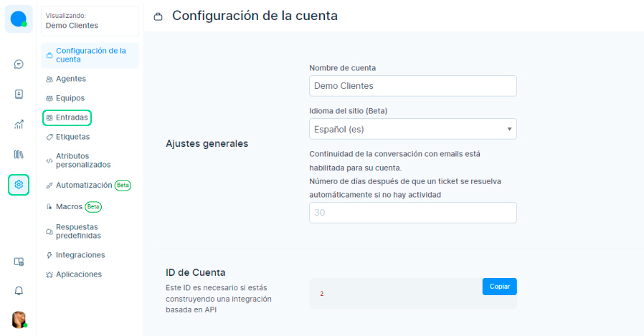Click the settings gear icon

19,185
